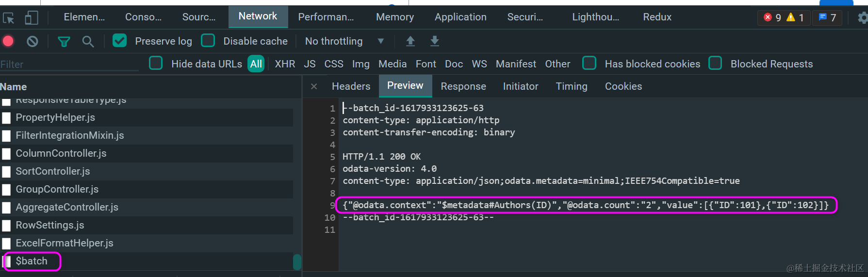View the Response tab
868x277 pixels.
point(463,86)
